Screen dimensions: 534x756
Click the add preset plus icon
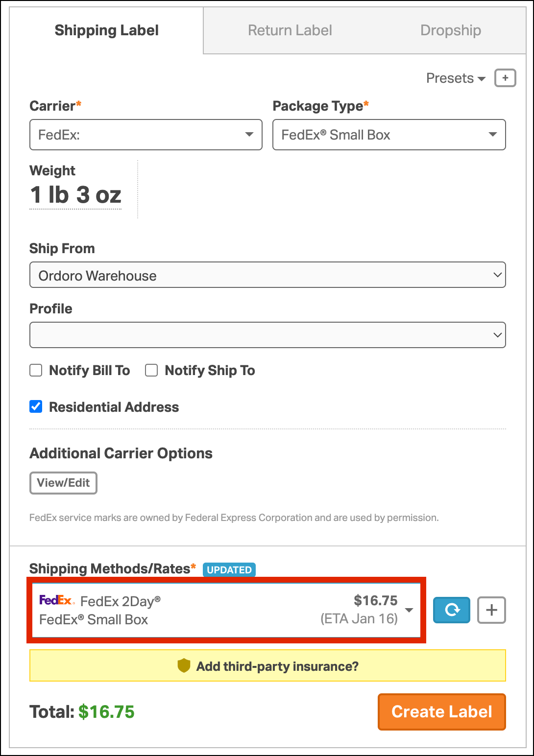click(x=505, y=78)
